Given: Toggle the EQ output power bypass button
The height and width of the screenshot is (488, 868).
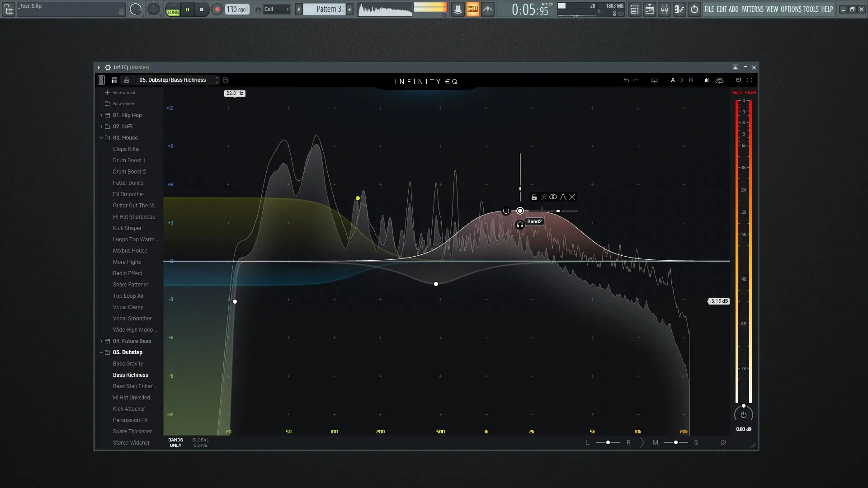Looking at the screenshot, I should click(x=743, y=415).
